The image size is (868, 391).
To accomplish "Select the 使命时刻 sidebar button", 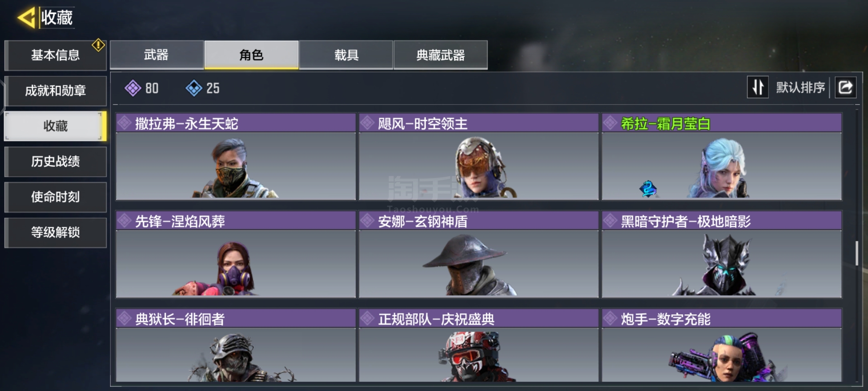I will [55, 197].
